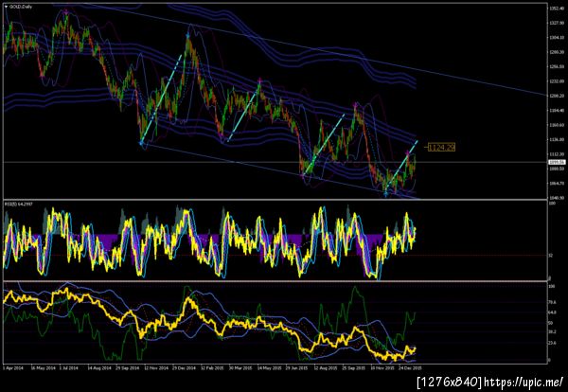Click the 1 Jul 2014 date label
This screenshot has width=568, height=392.
pos(68,367)
